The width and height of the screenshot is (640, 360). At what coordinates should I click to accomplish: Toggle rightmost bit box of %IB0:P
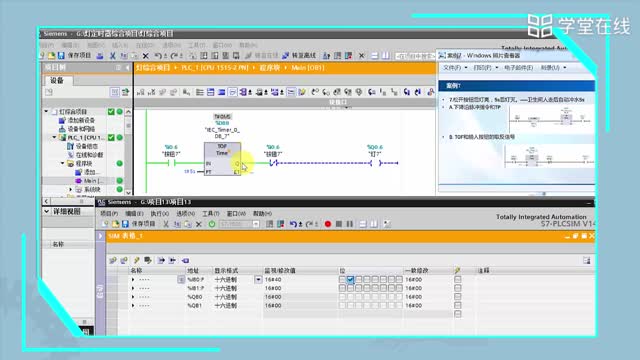(x=399, y=280)
